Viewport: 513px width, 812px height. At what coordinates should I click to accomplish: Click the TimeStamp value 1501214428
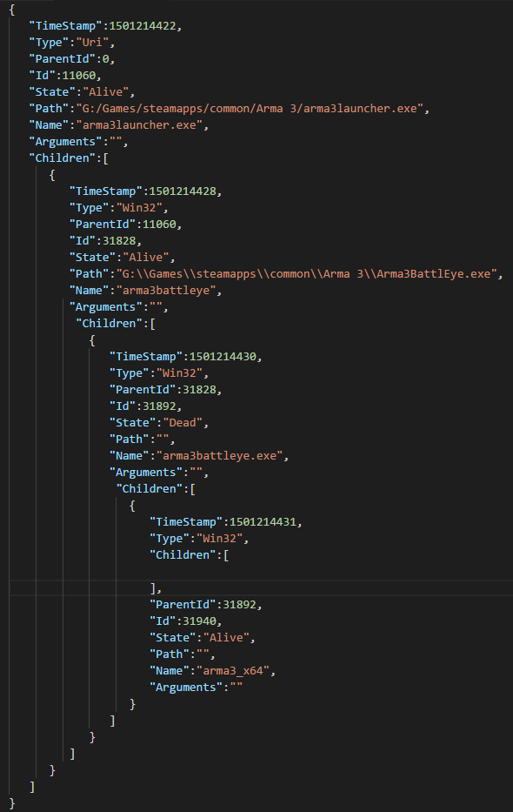point(183,191)
